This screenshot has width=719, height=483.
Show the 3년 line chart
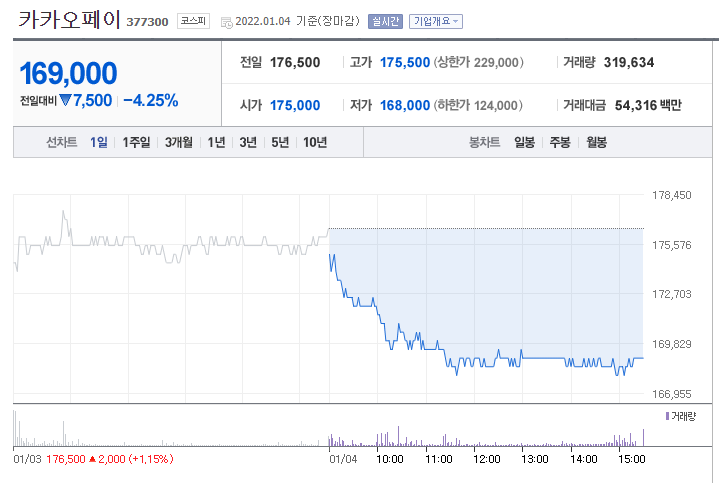click(x=248, y=142)
